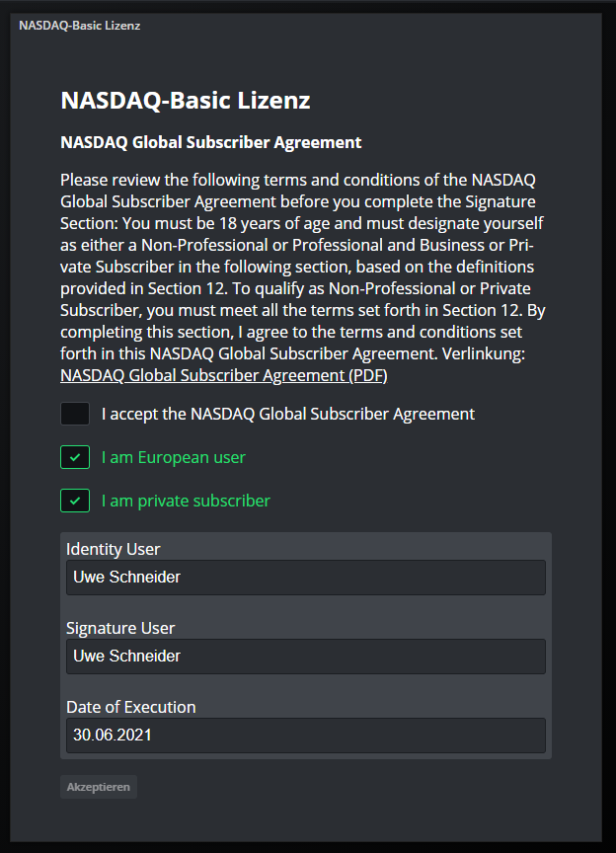Screen dimensions: 616x853
Task: Focus the Signature User text field
Action: [306, 657]
